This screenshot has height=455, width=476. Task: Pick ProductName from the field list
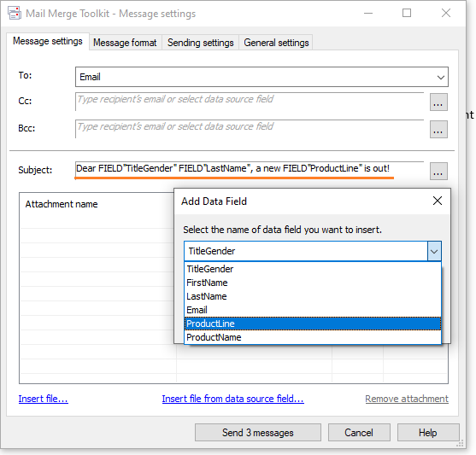click(x=313, y=337)
